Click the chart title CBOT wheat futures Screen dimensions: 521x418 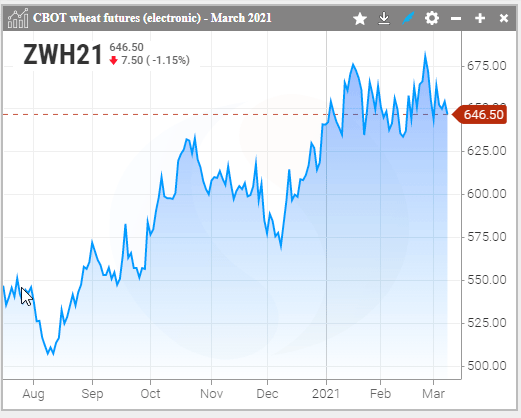click(152, 18)
